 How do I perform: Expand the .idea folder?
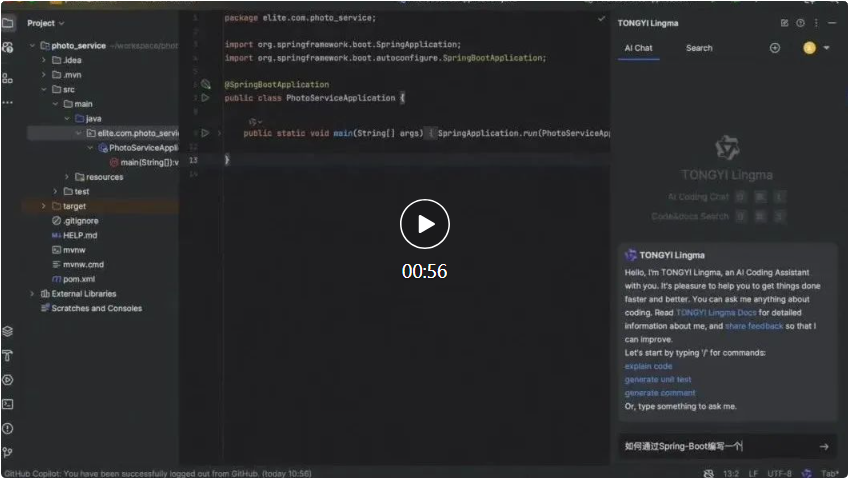pyautogui.click(x=44, y=60)
